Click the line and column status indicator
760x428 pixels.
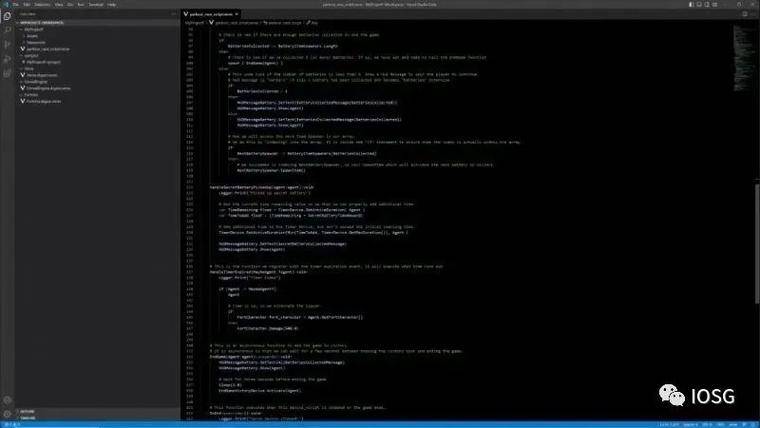click(669, 425)
